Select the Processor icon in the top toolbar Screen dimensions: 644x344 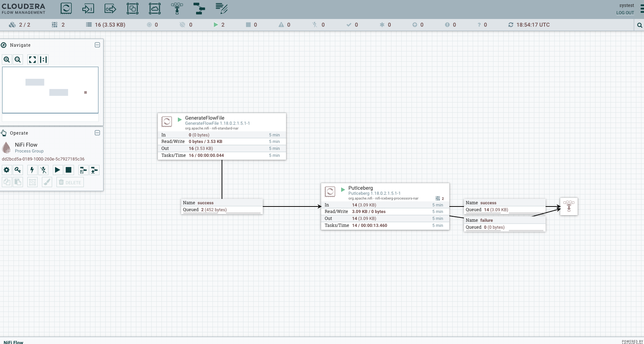click(x=66, y=8)
